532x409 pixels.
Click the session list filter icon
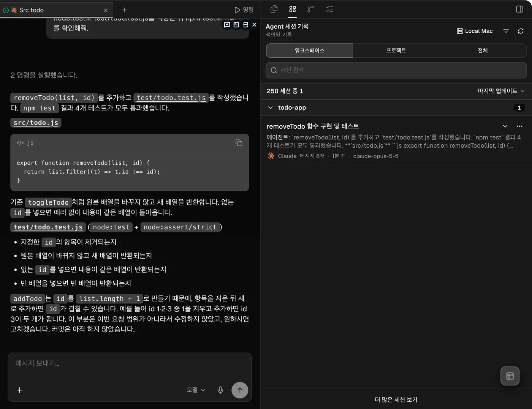click(506, 31)
